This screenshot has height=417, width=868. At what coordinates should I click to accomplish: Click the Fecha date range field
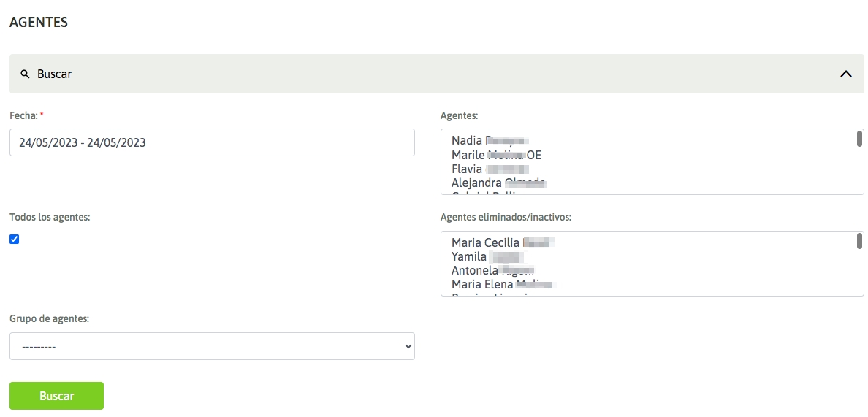click(x=212, y=142)
